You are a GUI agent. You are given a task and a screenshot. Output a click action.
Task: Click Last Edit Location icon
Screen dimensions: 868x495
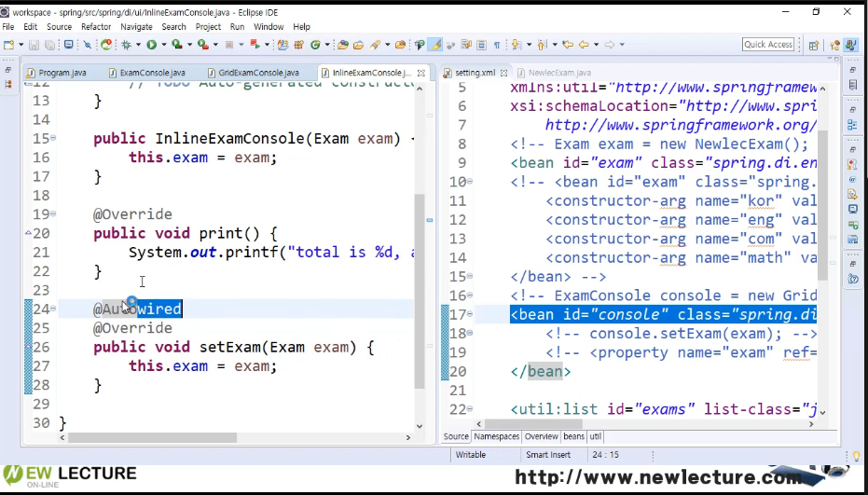click(x=568, y=45)
